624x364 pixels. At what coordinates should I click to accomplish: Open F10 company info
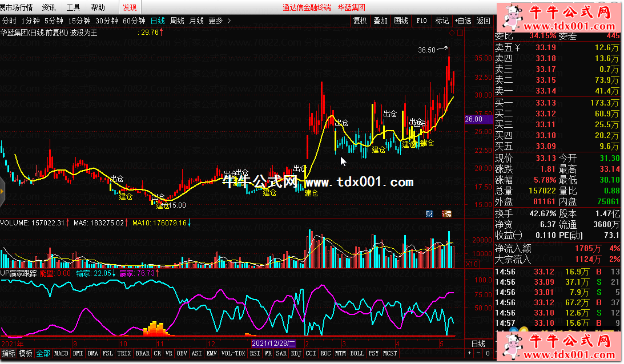click(x=421, y=21)
